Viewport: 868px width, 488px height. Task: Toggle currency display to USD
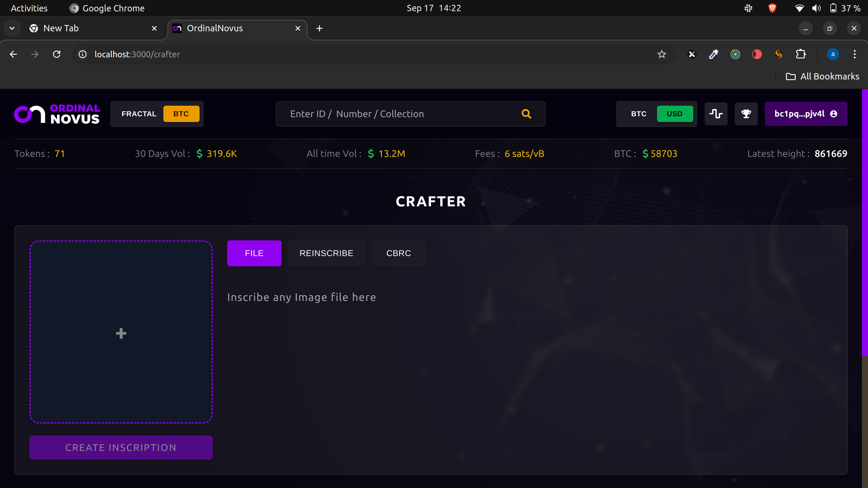(x=675, y=114)
